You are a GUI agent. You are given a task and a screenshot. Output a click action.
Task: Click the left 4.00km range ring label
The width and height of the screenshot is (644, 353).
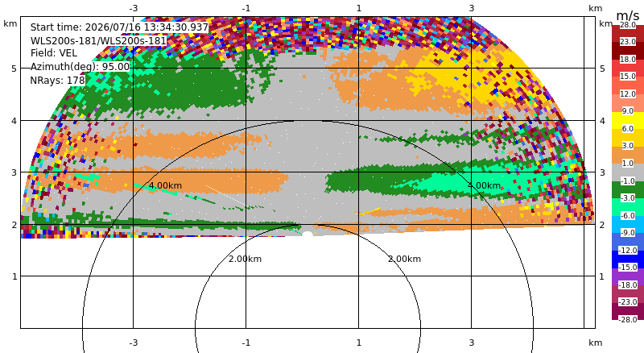click(165, 185)
